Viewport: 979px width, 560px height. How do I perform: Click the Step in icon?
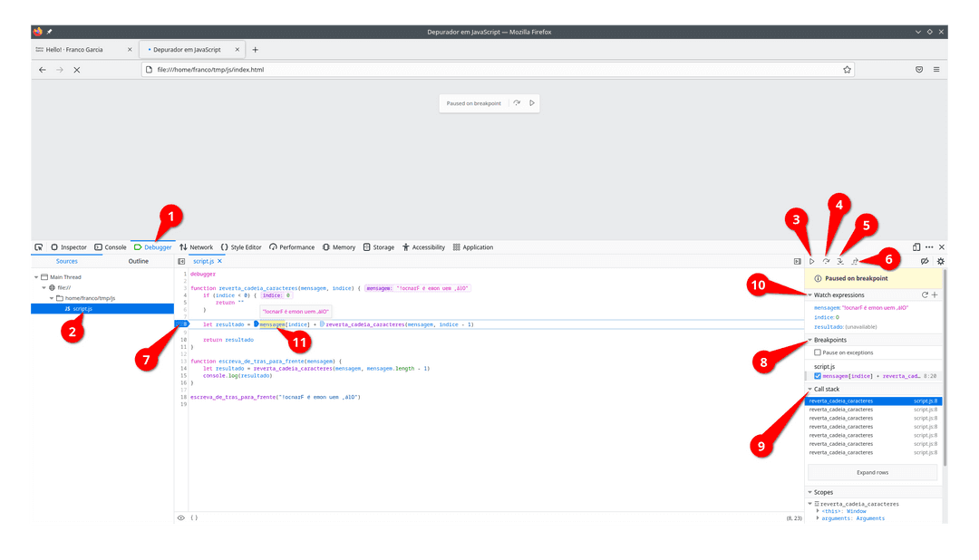click(840, 261)
